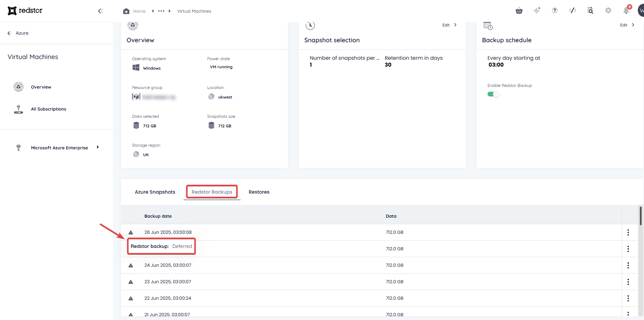Click the ukwest location globe icon
Viewport: 644px width, 320px height.
[211, 96]
